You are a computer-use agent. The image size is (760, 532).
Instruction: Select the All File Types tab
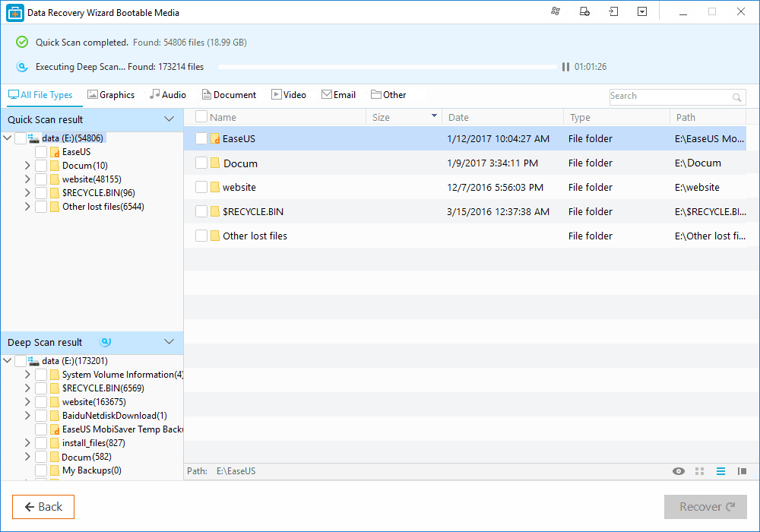click(x=41, y=95)
